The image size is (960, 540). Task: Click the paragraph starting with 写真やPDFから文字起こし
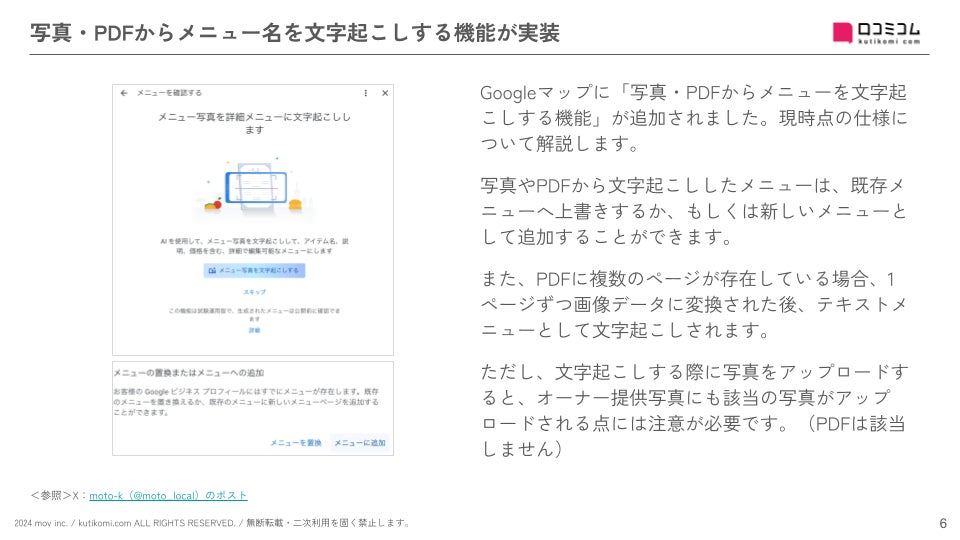pyautogui.click(x=693, y=211)
